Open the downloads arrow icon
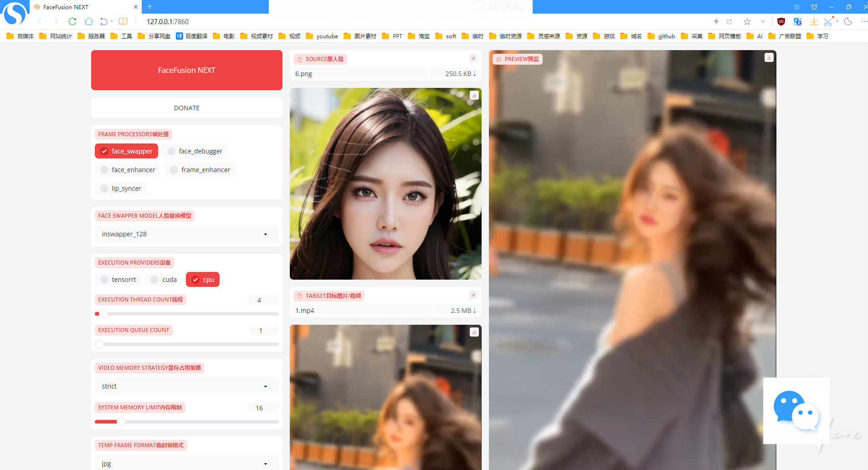 814,21
